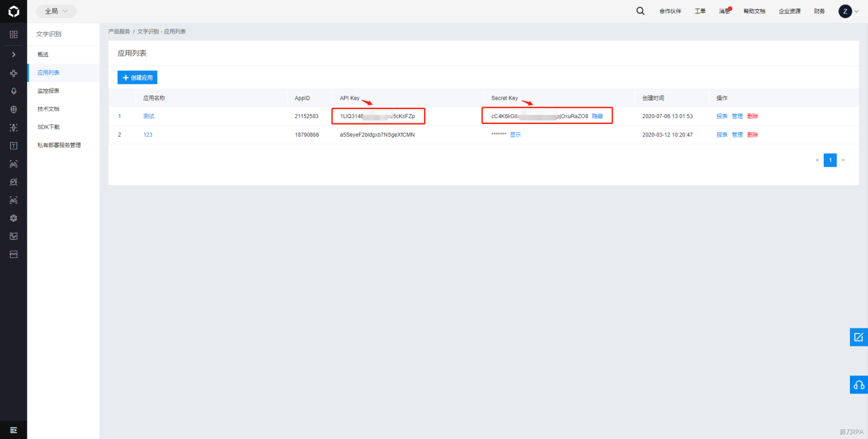Viewport: 868px width, 439px height.
Task: Go to next page with pagination arrow
Action: tap(844, 160)
